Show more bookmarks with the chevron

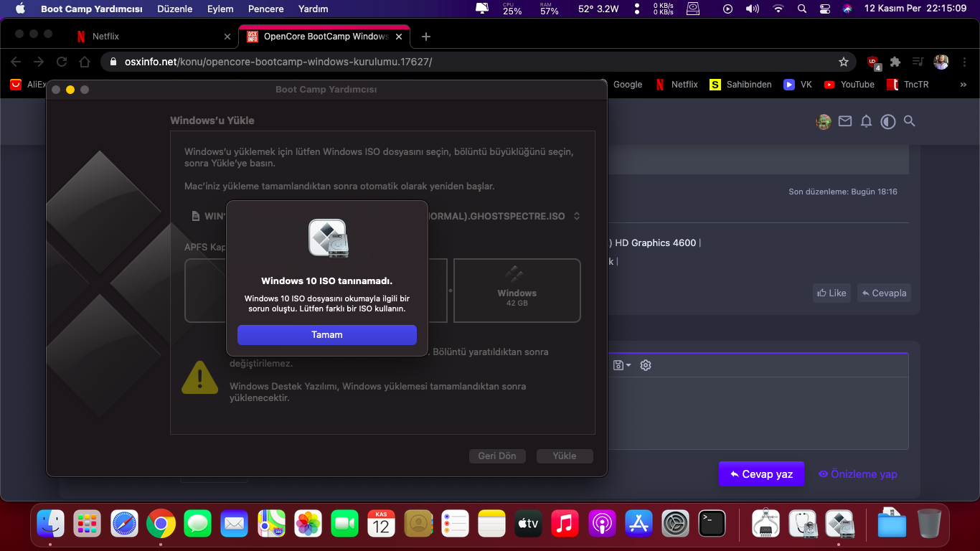point(963,85)
